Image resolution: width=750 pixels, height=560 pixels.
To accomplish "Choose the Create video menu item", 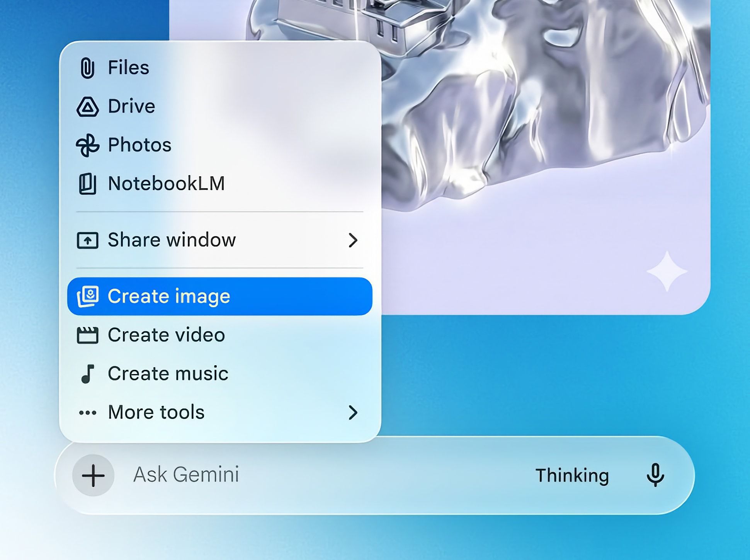I will (166, 335).
